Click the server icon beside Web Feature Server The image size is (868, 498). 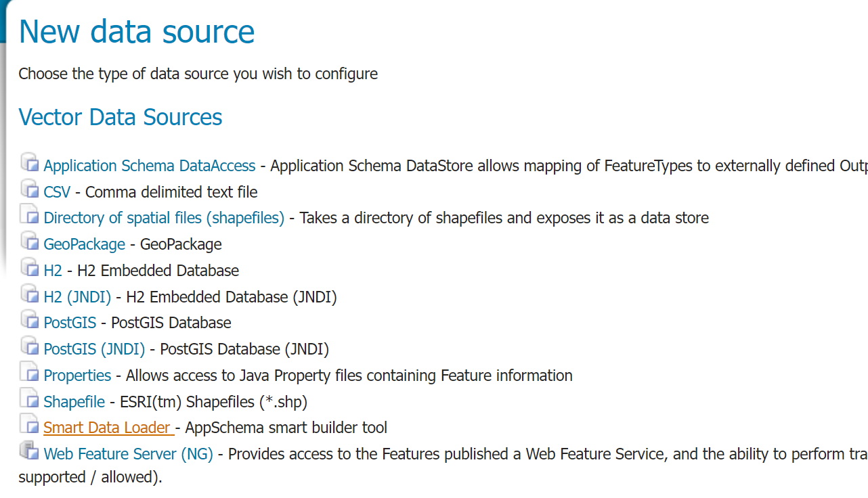click(x=29, y=451)
